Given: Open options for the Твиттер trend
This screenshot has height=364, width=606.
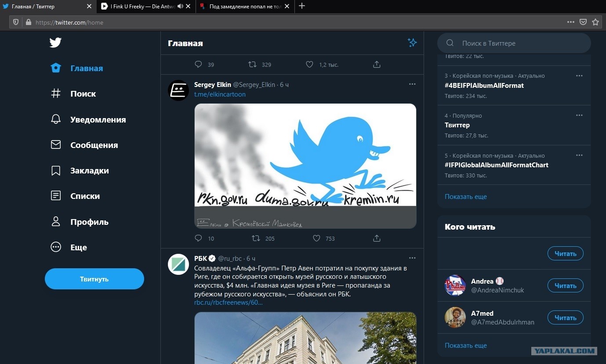Looking at the screenshot, I should tap(579, 115).
